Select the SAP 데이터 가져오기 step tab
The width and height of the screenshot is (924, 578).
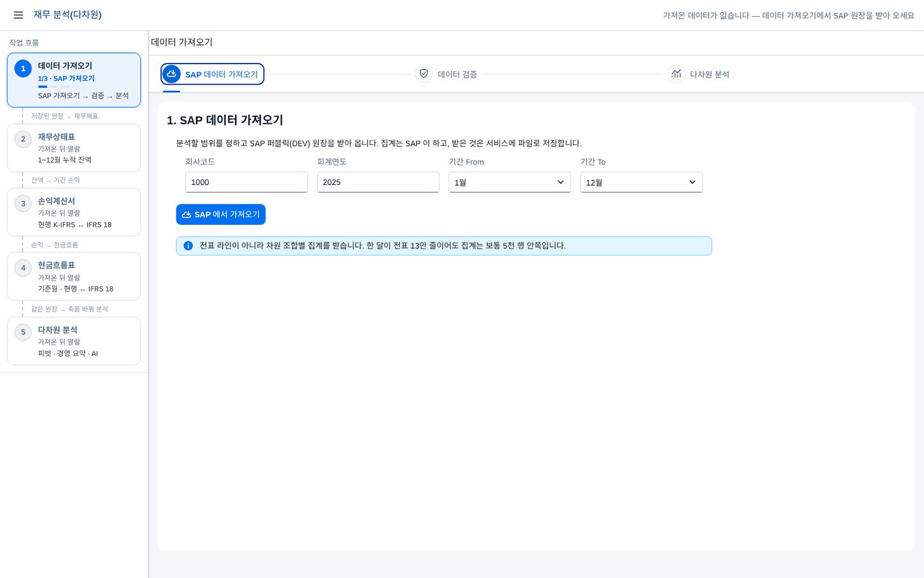pyautogui.click(x=212, y=74)
